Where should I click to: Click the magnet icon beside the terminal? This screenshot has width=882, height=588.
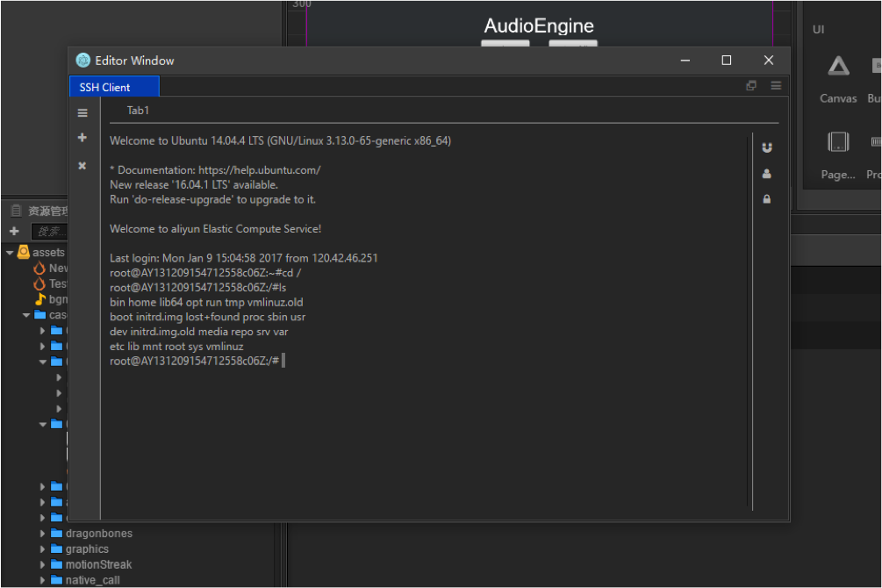pyautogui.click(x=767, y=147)
